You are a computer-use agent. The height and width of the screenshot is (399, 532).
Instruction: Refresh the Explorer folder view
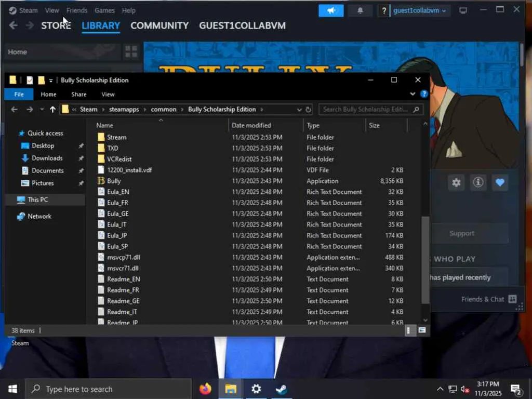[308, 110]
